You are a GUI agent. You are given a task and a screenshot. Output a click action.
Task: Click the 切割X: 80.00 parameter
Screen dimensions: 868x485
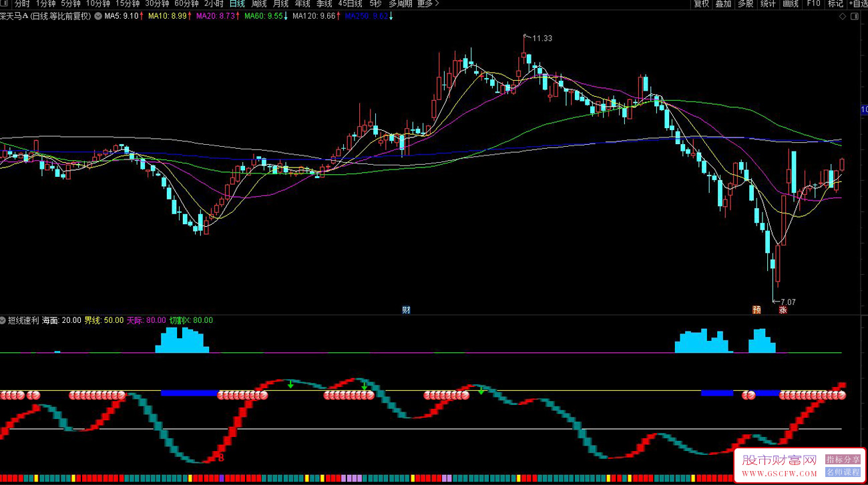pyautogui.click(x=191, y=320)
